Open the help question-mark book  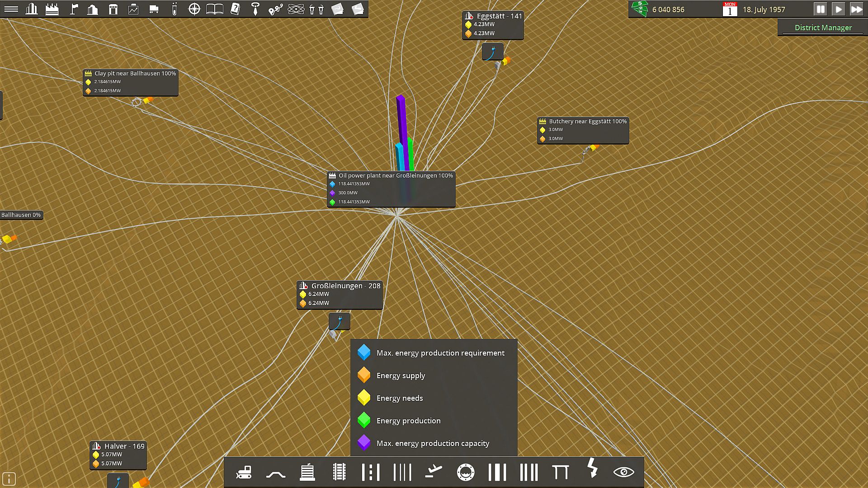(235, 9)
